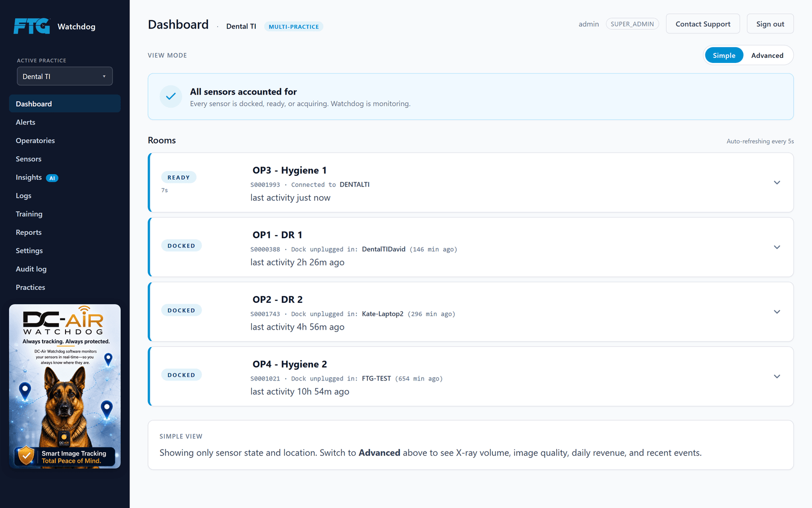Click sensor serial S0001743
Screen dimensions: 812x508
pyautogui.click(x=265, y=314)
